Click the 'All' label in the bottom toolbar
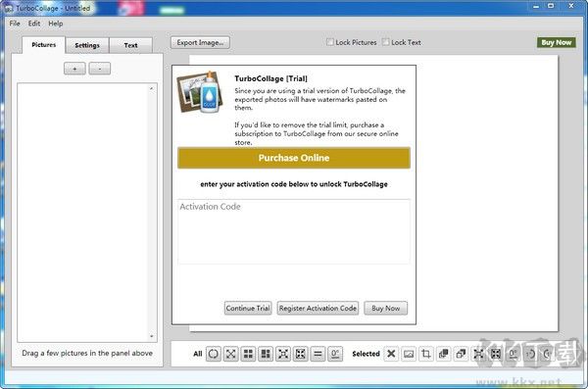Screen dimensions: 588x389 pos(198,354)
